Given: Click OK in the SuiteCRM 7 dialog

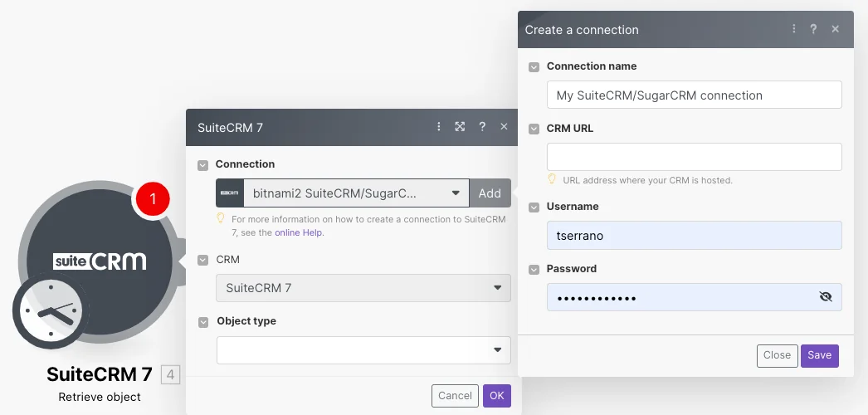Looking at the screenshot, I should (497, 396).
